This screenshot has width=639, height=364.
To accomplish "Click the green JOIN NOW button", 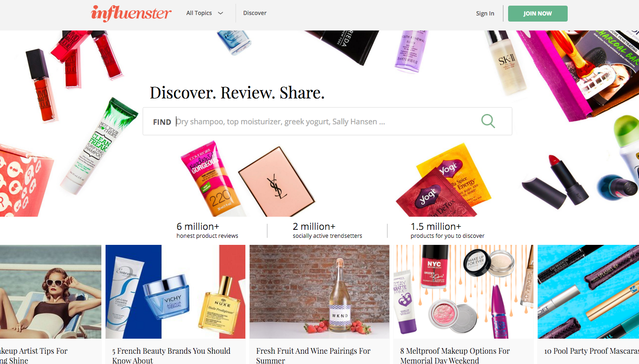I will [x=538, y=14].
